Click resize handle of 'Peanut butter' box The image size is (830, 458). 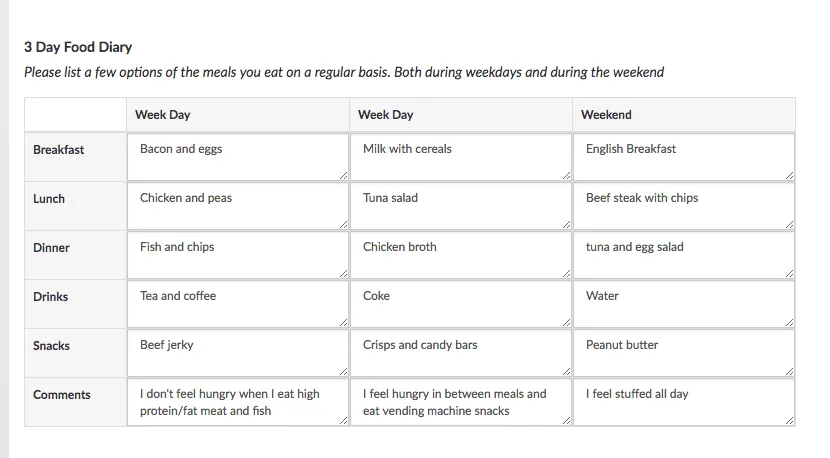[x=790, y=372]
